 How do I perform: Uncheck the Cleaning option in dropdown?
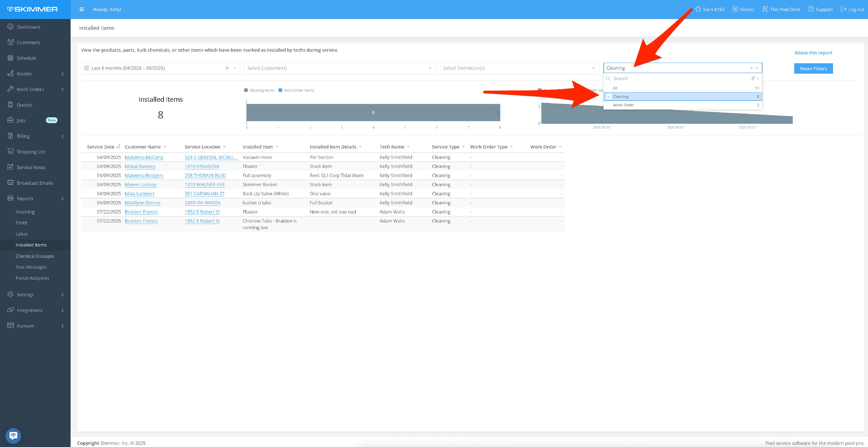pos(609,97)
